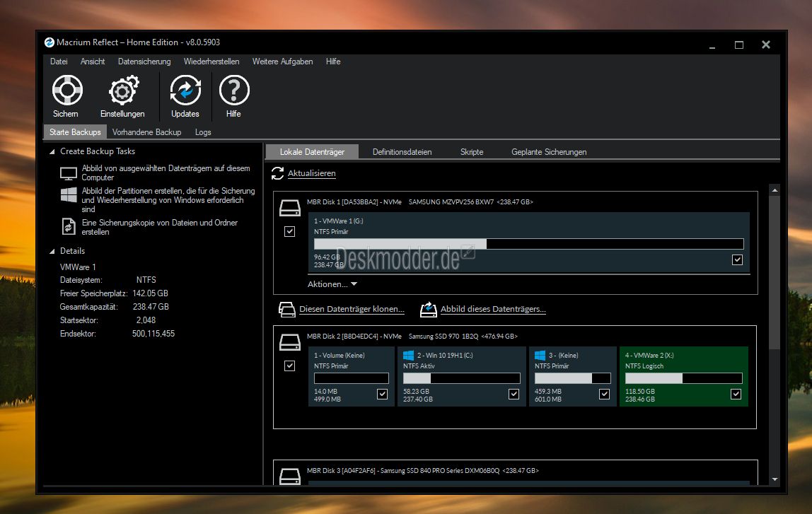Click usage bar of VMWare 1 (G:) partition
The width and height of the screenshot is (812, 514).
coord(529,244)
